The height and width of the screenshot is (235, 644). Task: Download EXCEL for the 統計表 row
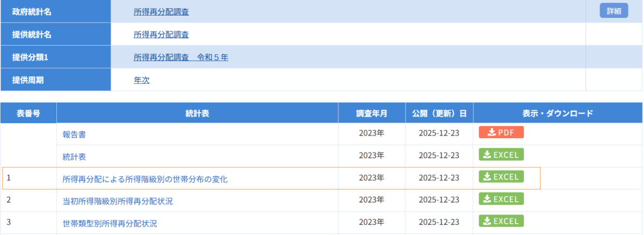[x=501, y=155]
